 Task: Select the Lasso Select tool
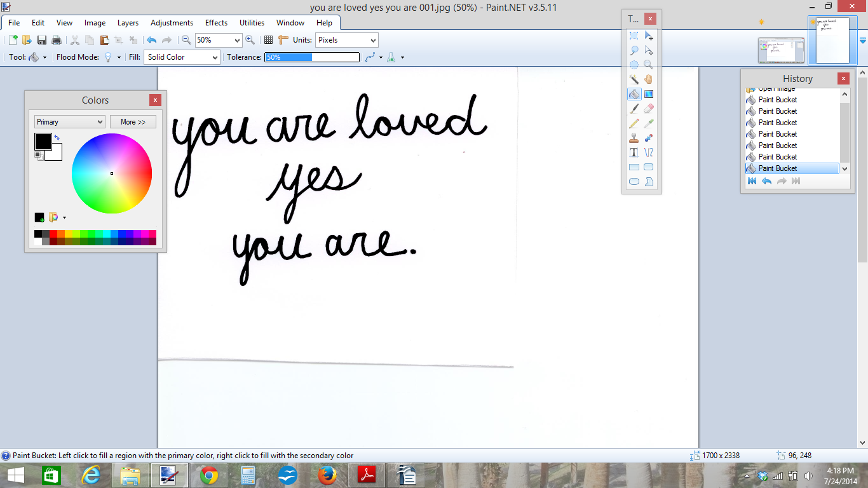(x=634, y=51)
